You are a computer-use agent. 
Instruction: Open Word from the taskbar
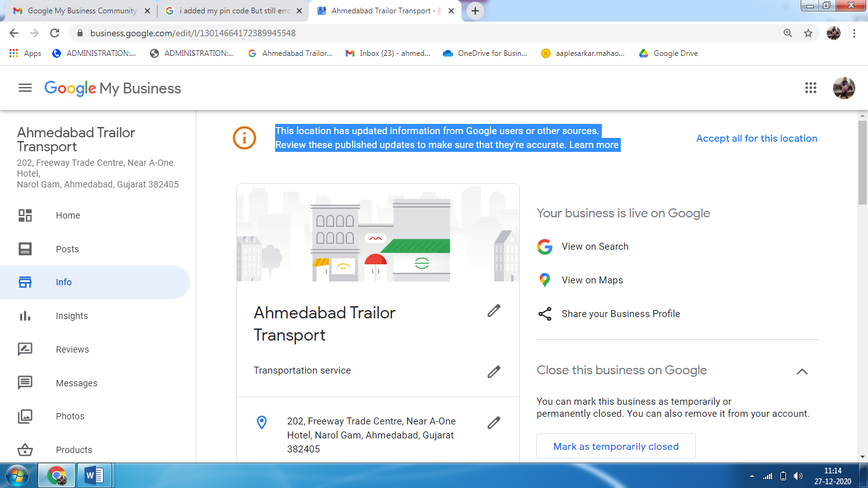tap(94, 475)
